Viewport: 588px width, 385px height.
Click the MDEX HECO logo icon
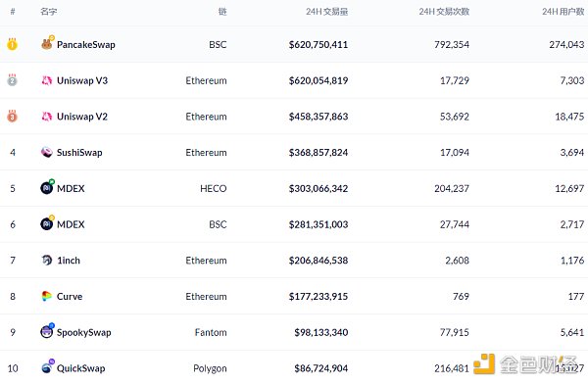click(x=47, y=187)
